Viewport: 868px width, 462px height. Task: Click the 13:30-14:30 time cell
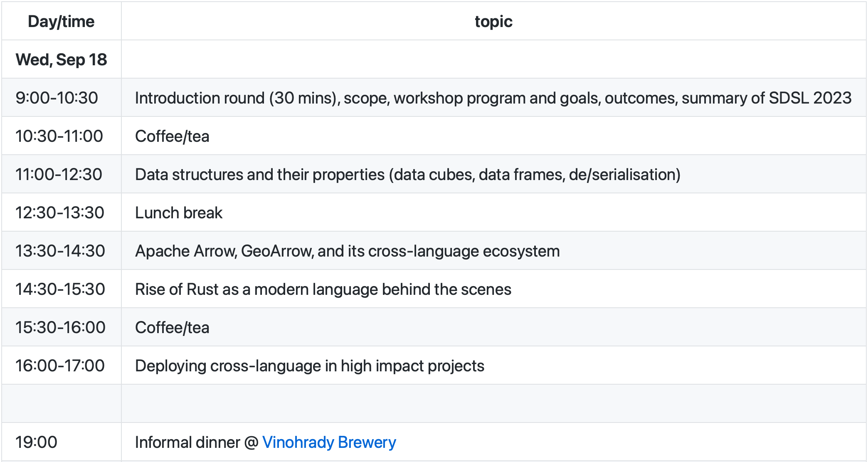coord(60,251)
